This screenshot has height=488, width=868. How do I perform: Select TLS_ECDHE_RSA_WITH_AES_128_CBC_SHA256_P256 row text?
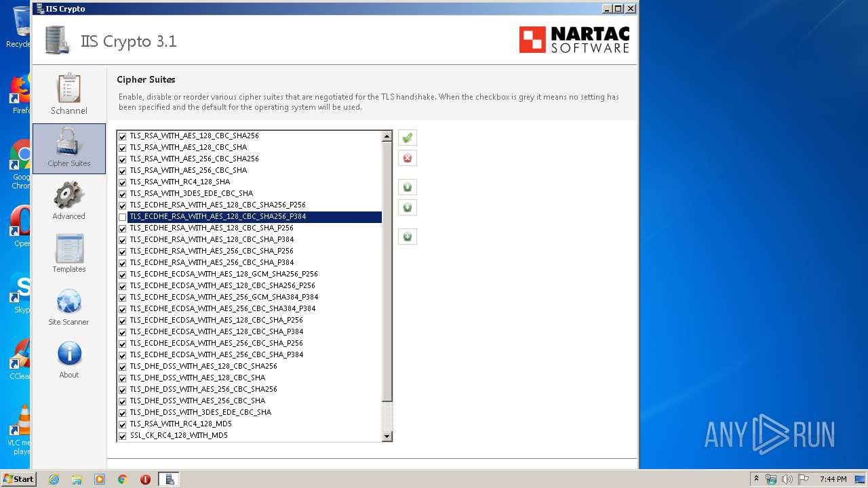218,205
